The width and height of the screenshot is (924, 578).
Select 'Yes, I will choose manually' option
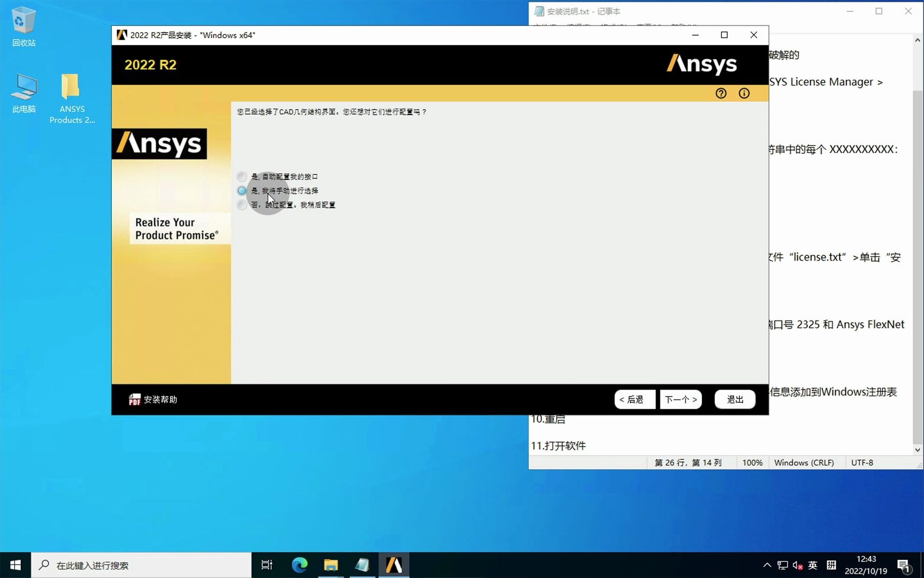(278, 191)
